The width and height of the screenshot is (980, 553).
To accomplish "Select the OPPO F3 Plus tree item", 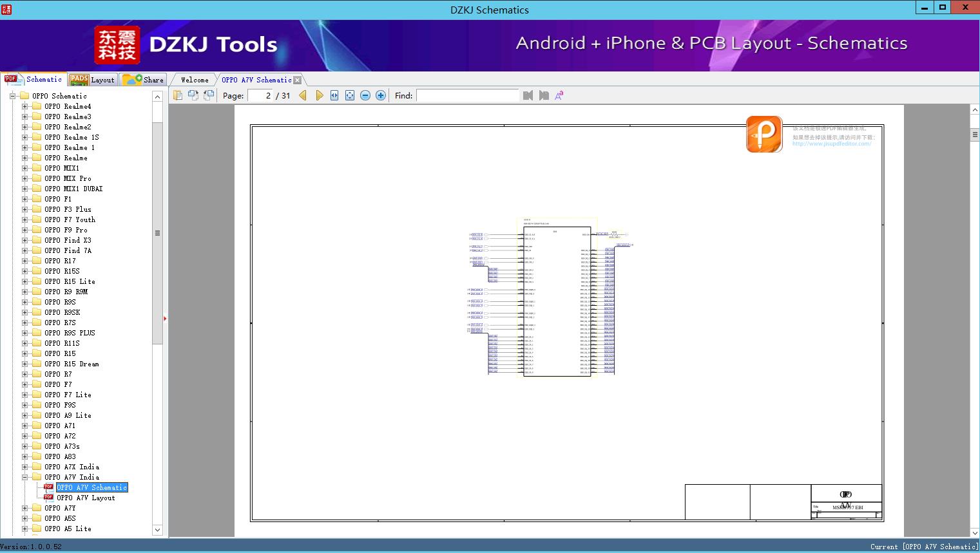I will pyautogui.click(x=68, y=209).
